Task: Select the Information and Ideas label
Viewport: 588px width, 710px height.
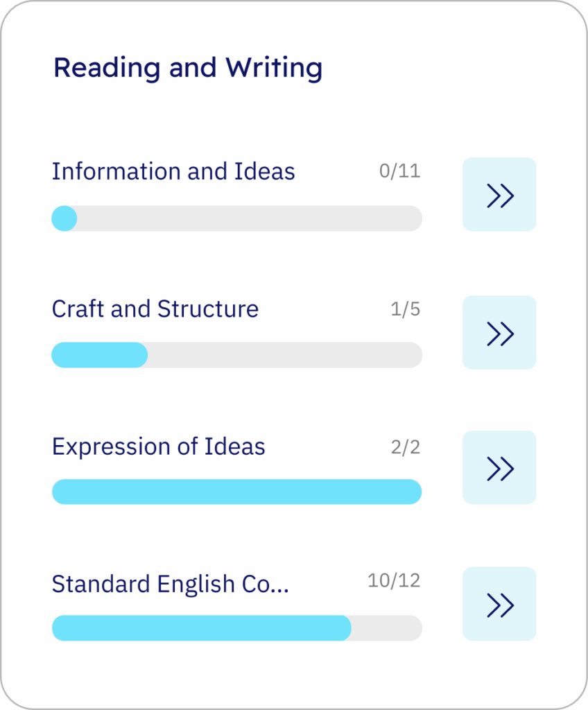Action: 173,171
